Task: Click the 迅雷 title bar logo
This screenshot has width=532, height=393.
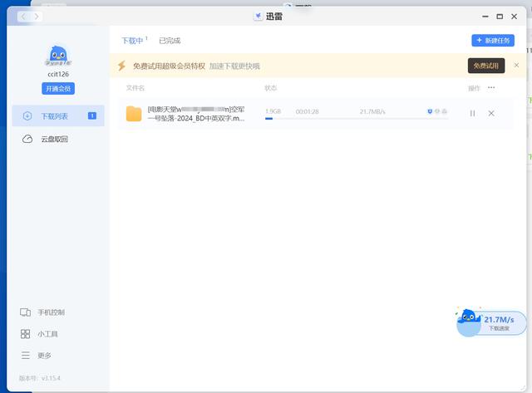Action: (259, 16)
